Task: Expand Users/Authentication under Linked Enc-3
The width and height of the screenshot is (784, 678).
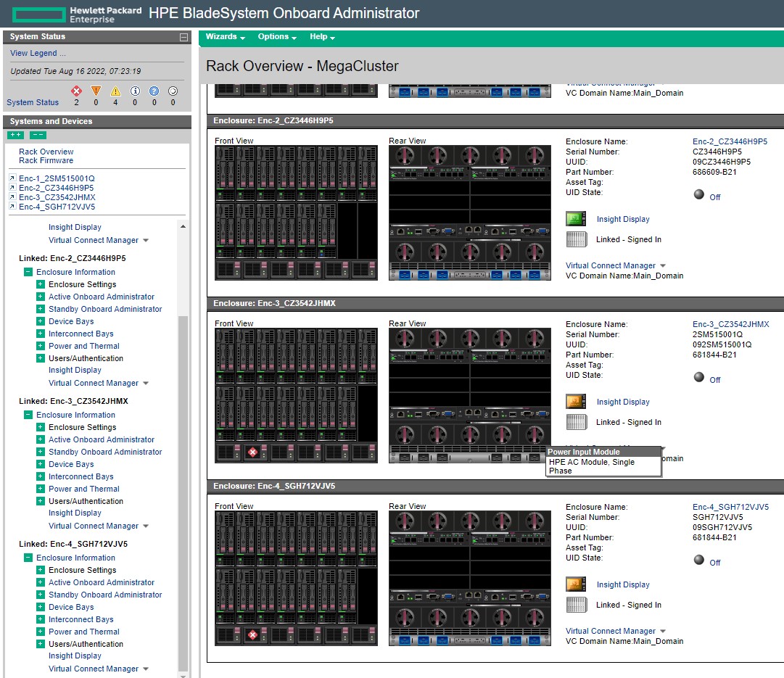Action: [x=41, y=501]
